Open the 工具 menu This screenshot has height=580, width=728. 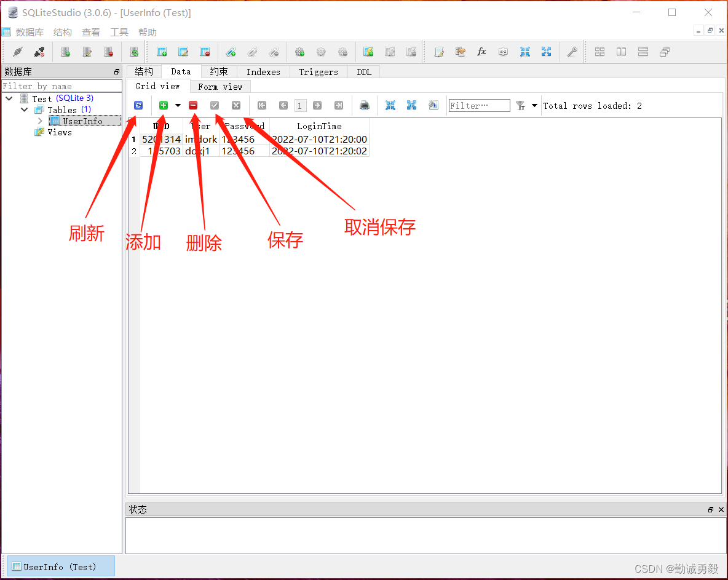tap(119, 32)
